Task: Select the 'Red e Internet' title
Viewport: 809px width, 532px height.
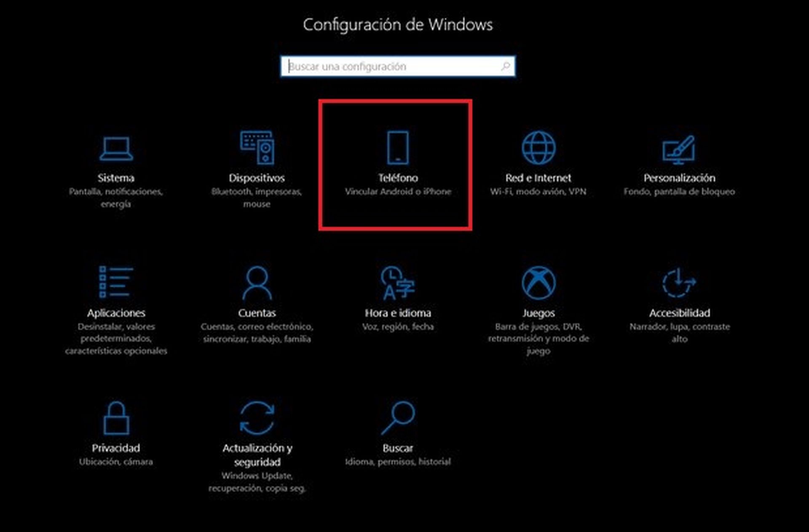Action: [x=538, y=178]
